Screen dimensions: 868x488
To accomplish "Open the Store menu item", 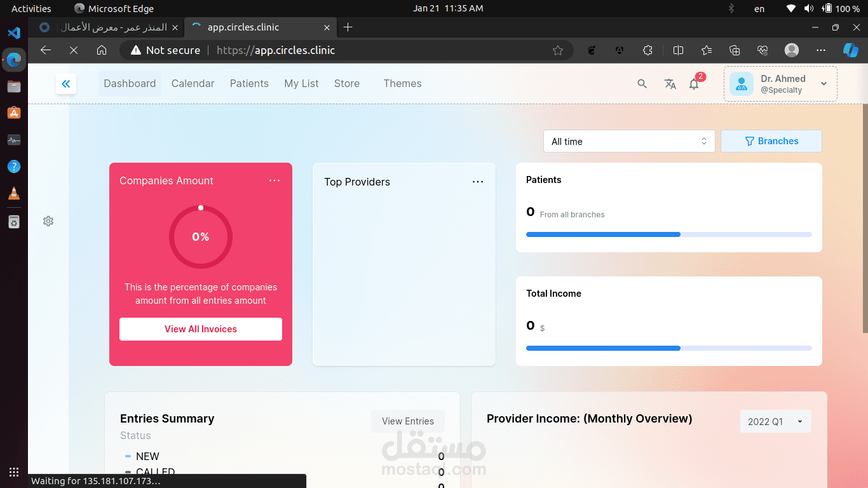I will click(x=347, y=83).
